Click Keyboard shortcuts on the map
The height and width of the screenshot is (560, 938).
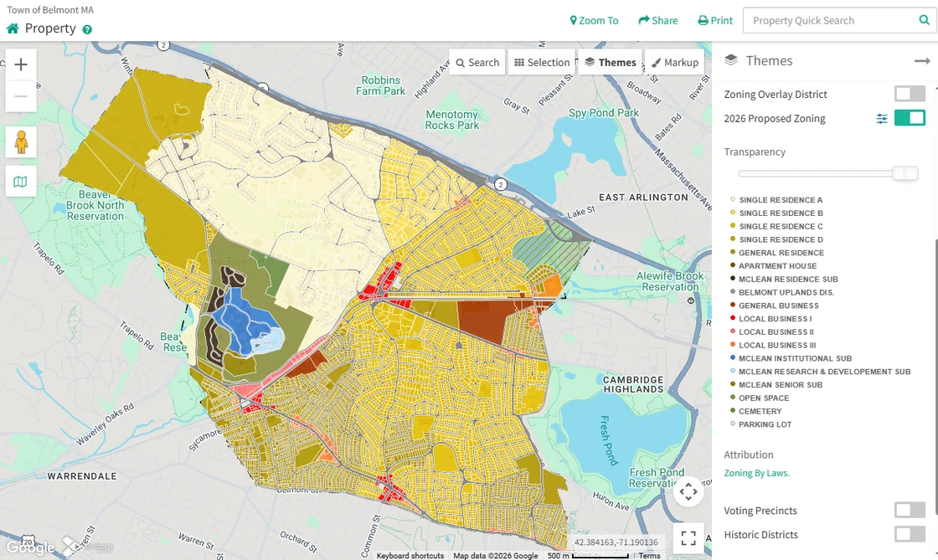click(x=410, y=555)
